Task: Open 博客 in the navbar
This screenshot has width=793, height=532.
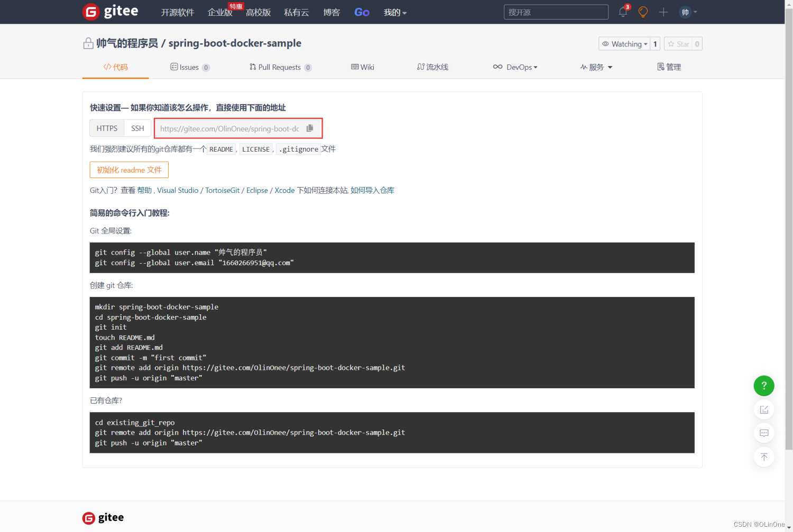Action: [331, 12]
